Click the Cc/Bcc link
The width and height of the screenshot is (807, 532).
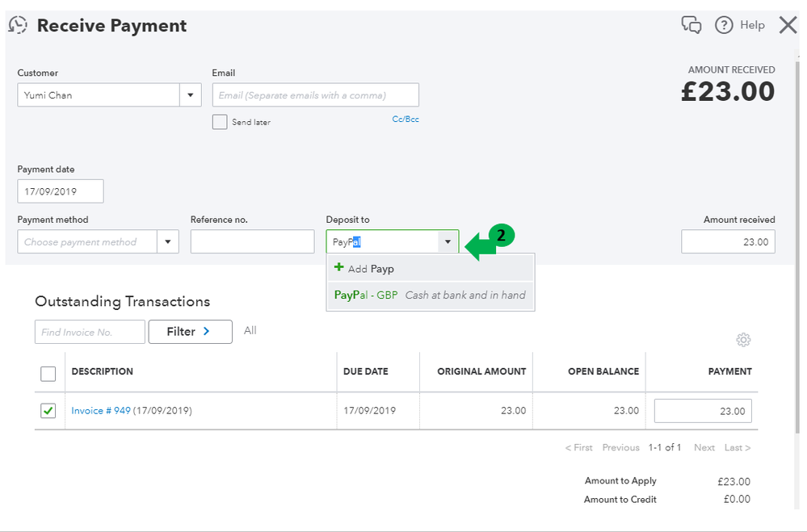(406, 119)
